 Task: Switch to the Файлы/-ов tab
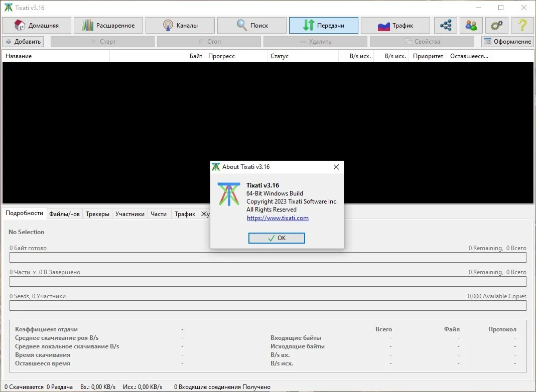[x=64, y=214]
